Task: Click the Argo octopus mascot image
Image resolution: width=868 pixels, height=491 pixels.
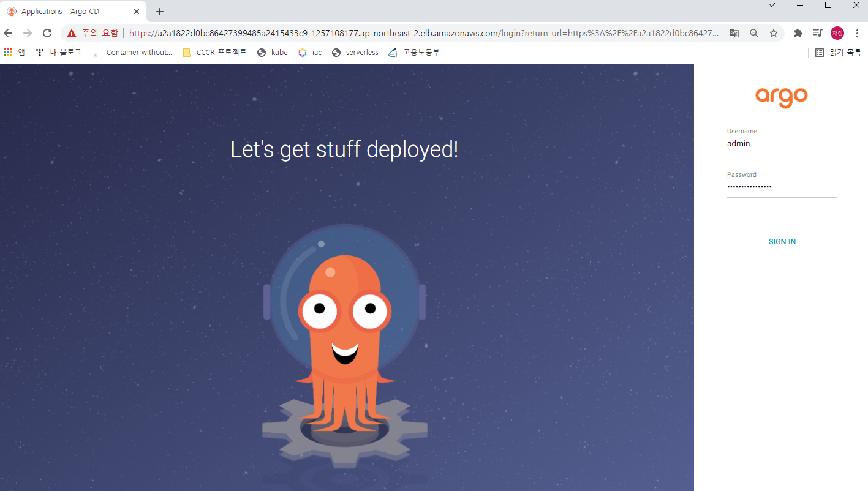Action: click(345, 346)
